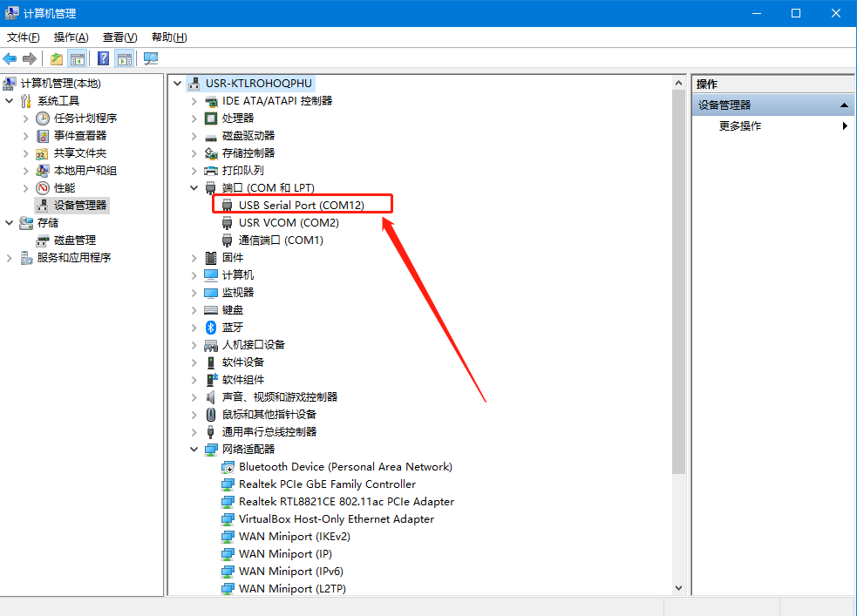Open the 操作(A) menu
The width and height of the screenshot is (857, 616).
click(x=71, y=37)
